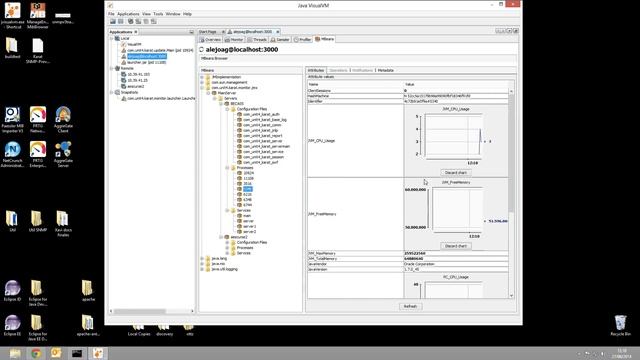This screenshot has width=640, height=360.
Task: Open the Window menu
Action: [173, 14]
